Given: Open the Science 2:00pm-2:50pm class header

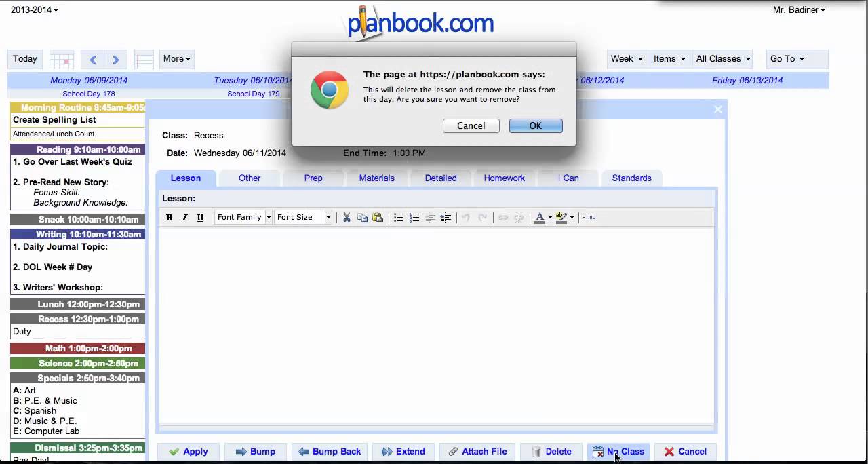Looking at the screenshot, I should [x=78, y=364].
